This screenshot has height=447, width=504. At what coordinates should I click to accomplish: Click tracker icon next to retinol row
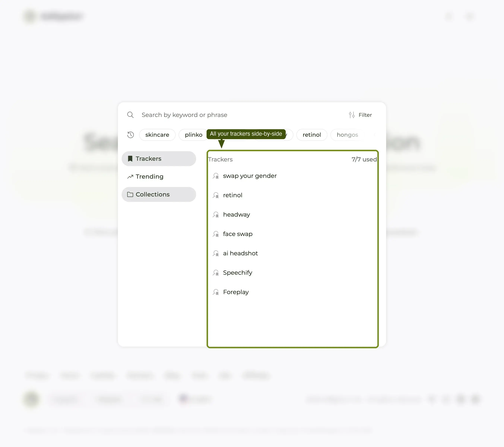[216, 195]
